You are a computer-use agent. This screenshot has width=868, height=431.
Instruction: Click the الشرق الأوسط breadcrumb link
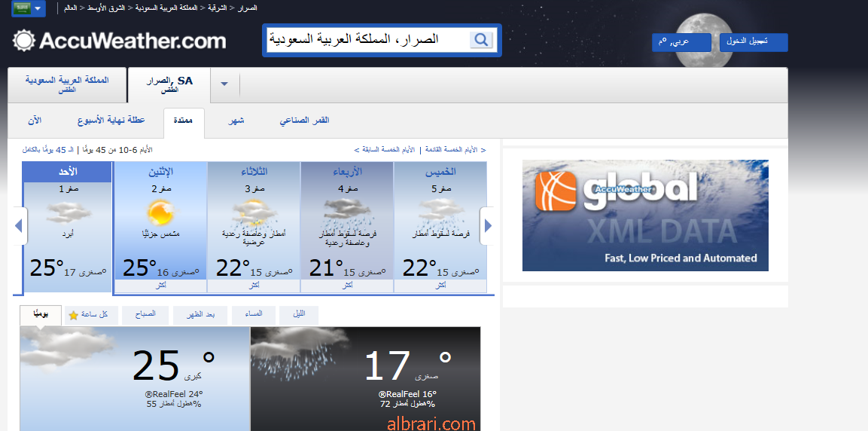click(105, 8)
